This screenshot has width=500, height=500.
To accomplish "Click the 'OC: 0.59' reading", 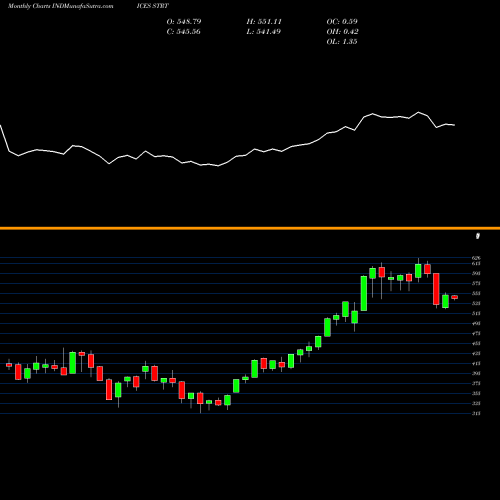I will click(342, 22).
